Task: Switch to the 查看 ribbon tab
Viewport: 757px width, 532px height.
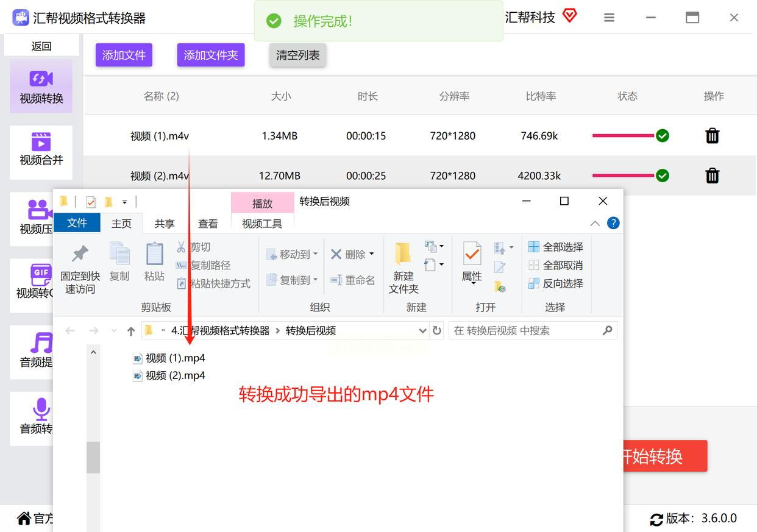Action: [x=208, y=224]
